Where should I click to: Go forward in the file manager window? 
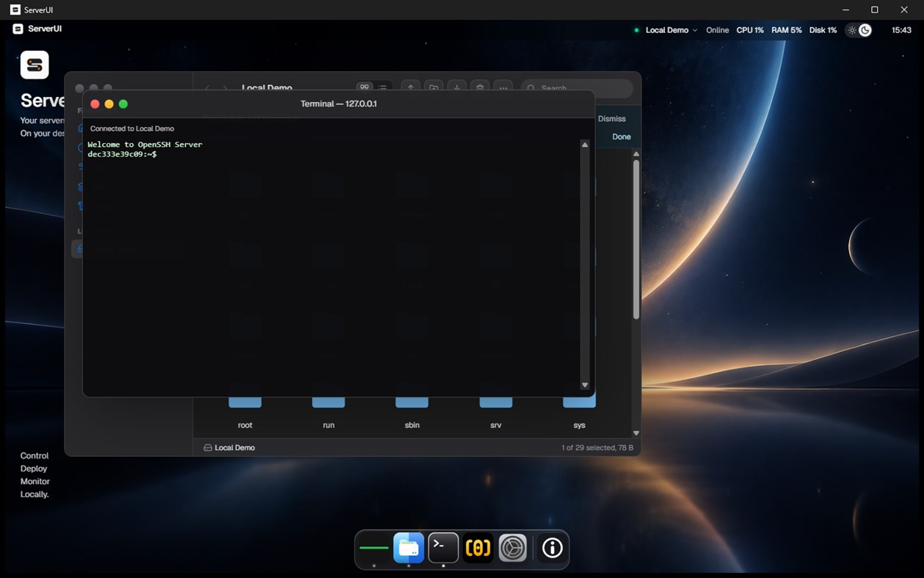point(225,88)
